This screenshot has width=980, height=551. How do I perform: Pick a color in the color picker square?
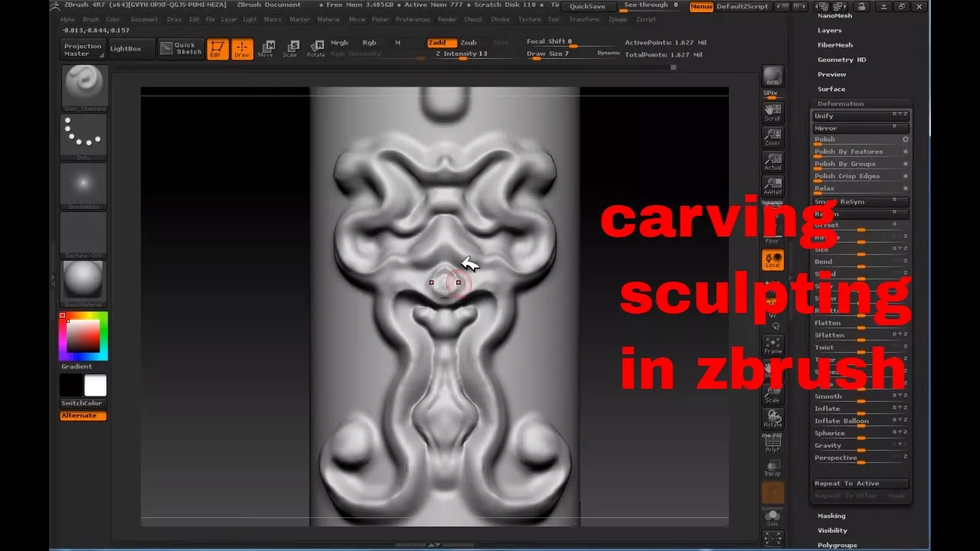click(x=83, y=337)
